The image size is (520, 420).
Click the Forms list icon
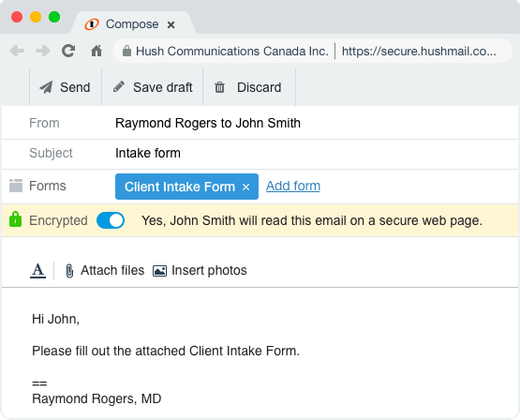coord(16,186)
